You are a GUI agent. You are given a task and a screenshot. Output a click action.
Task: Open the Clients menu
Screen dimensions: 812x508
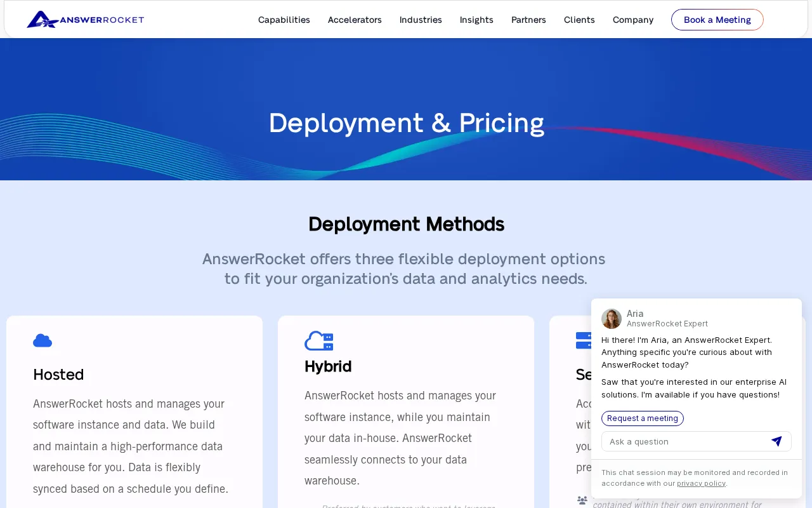point(579,20)
